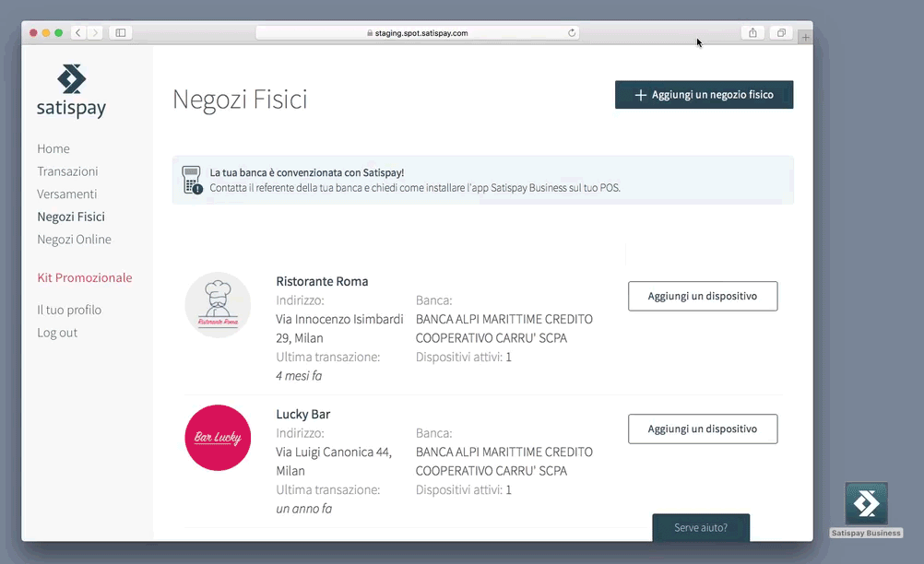Click the text 'un anno fa'
924x564 pixels.
pos(304,509)
